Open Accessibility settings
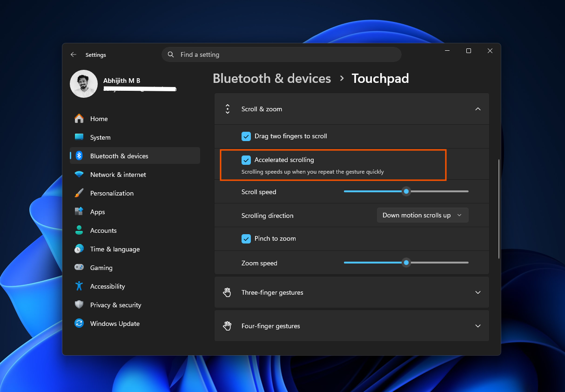This screenshot has height=392, width=565. pos(135,286)
